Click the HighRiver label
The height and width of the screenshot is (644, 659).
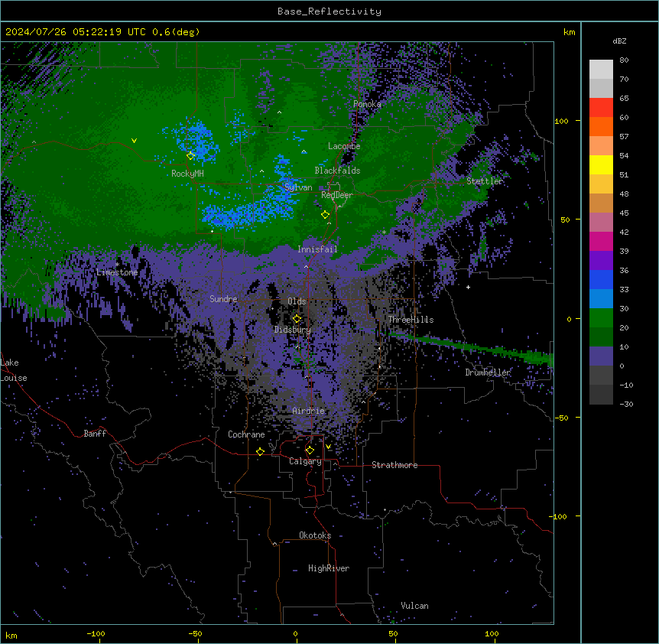click(x=329, y=568)
